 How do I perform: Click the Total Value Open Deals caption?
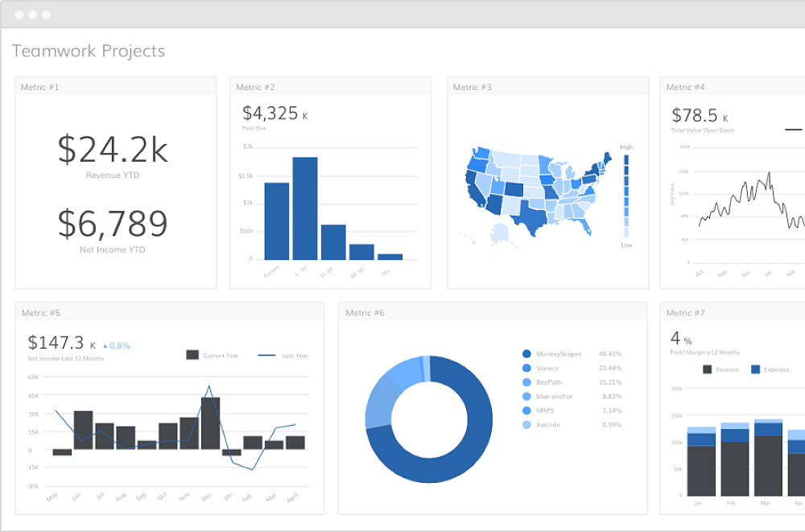coord(702,130)
